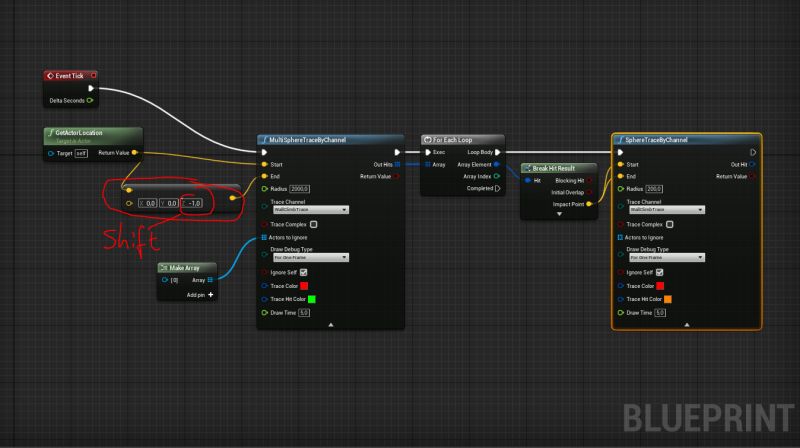This screenshot has height=448, width=800.
Task: Click MultiSphereTraceByChannel End pin
Action: (x=264, y=176)
